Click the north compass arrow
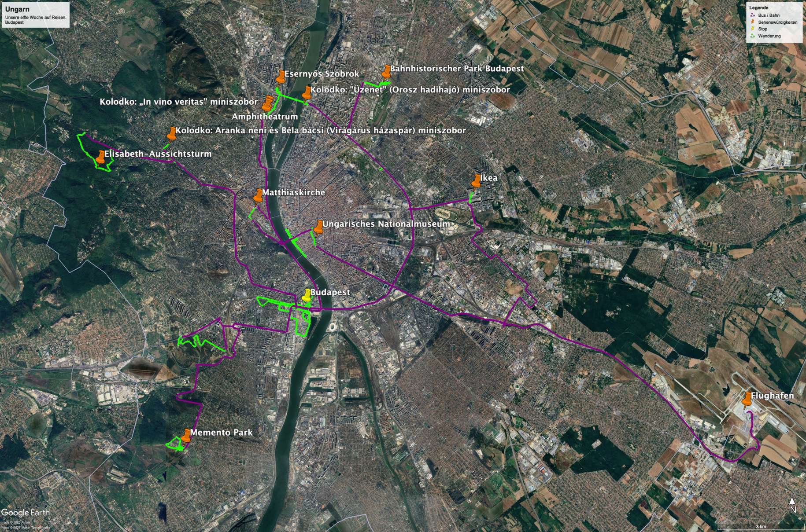This screenshot has width=806, height=532. click(792, 506)
